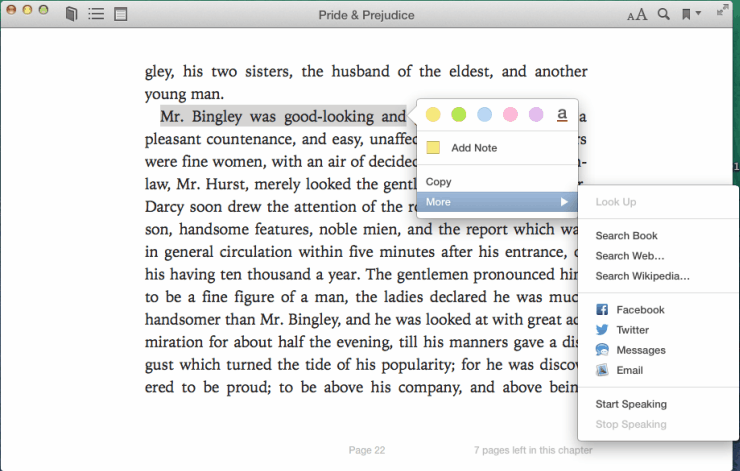Image resolution: width=740 pixels, height=471 pixels.
Task: Click the Pride & Prejudice window title
Action: (x=366, y=15)
